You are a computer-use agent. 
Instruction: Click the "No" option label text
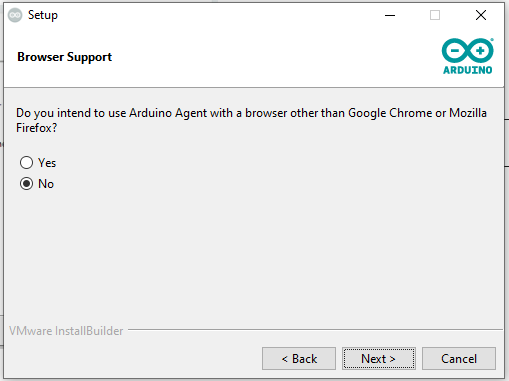click(46, 184)
